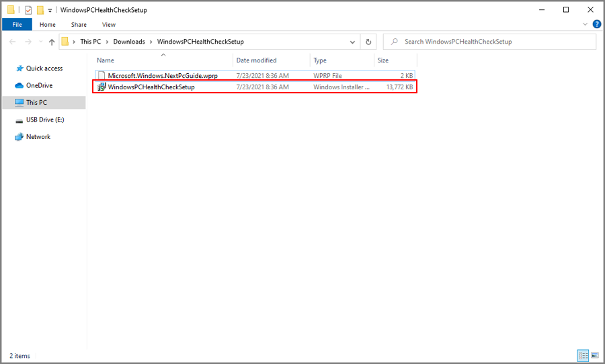This screenshot has width=605, height=364.
Task: Select This PC in the navigation pane
Action: 44,103
